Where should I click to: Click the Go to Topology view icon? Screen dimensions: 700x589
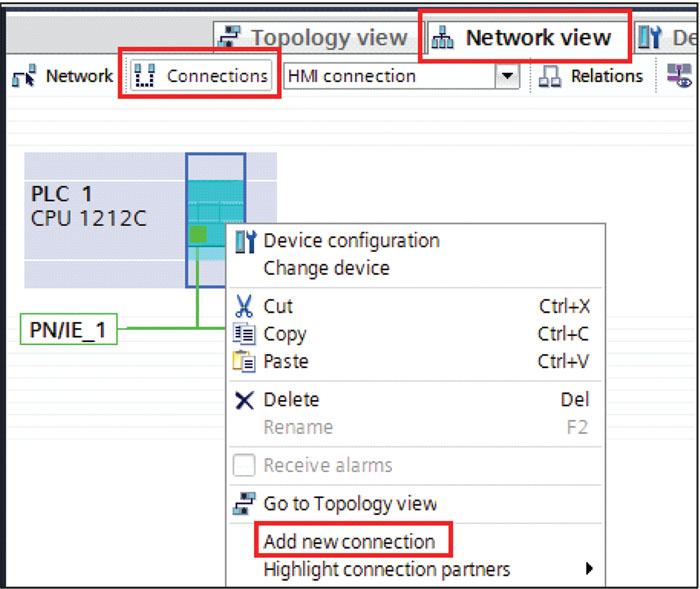pyautogui.click(x=244, y=504)
